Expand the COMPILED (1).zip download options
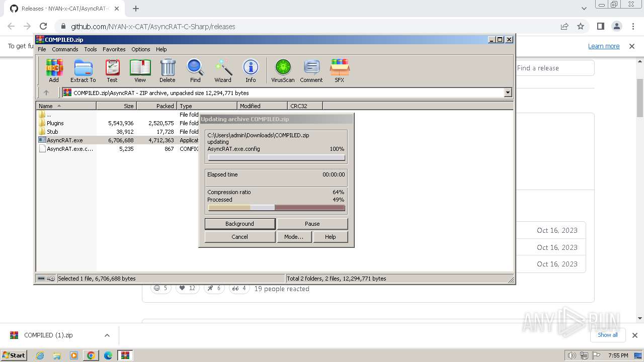Screen dimensions: 644x362 (x=107, y=335)
